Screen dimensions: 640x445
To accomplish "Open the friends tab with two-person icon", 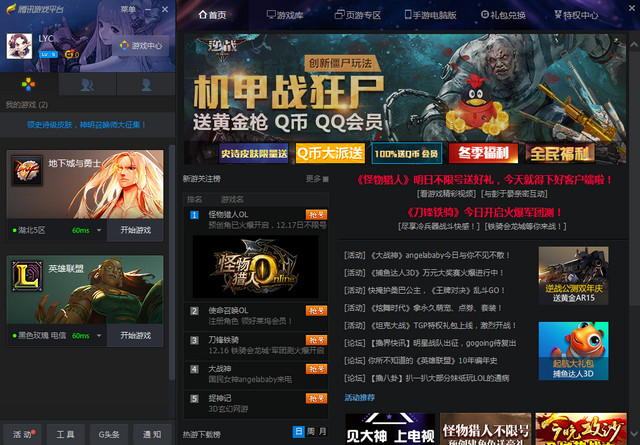I will 88,85.
